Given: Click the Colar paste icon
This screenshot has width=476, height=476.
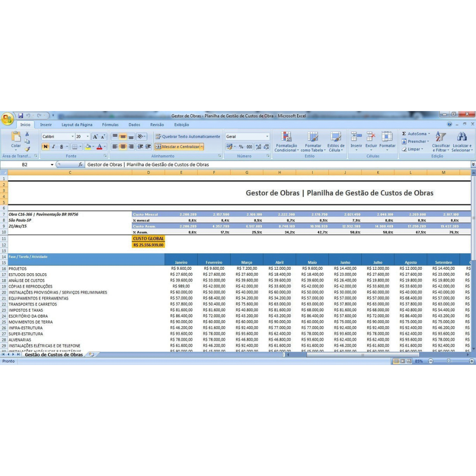Looking at the screenshot, I should click(16, 137).
